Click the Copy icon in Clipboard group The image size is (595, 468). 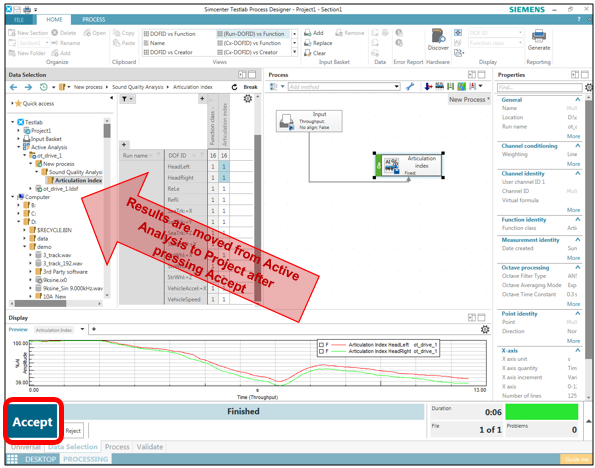(x=116, y=33)
